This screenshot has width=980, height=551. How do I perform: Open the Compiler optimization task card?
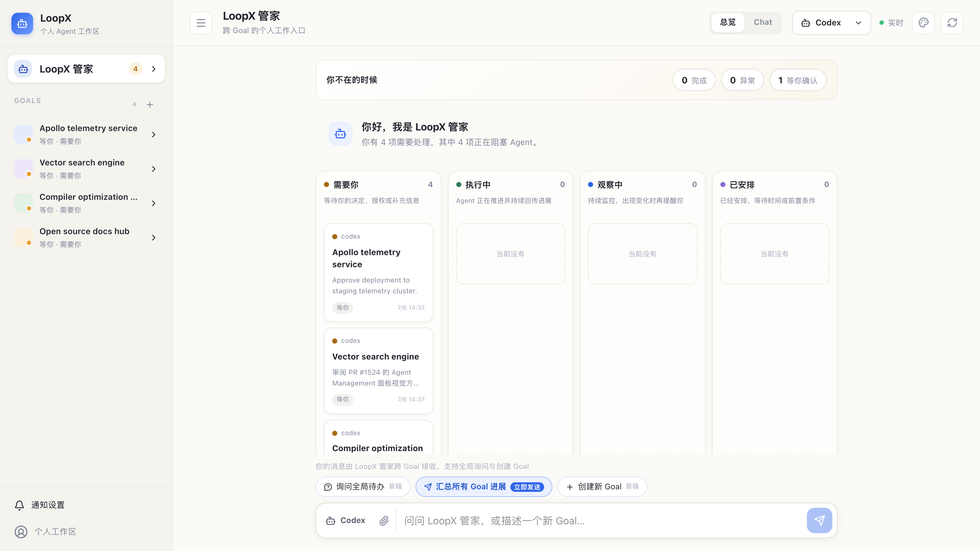tap(379, 437)
